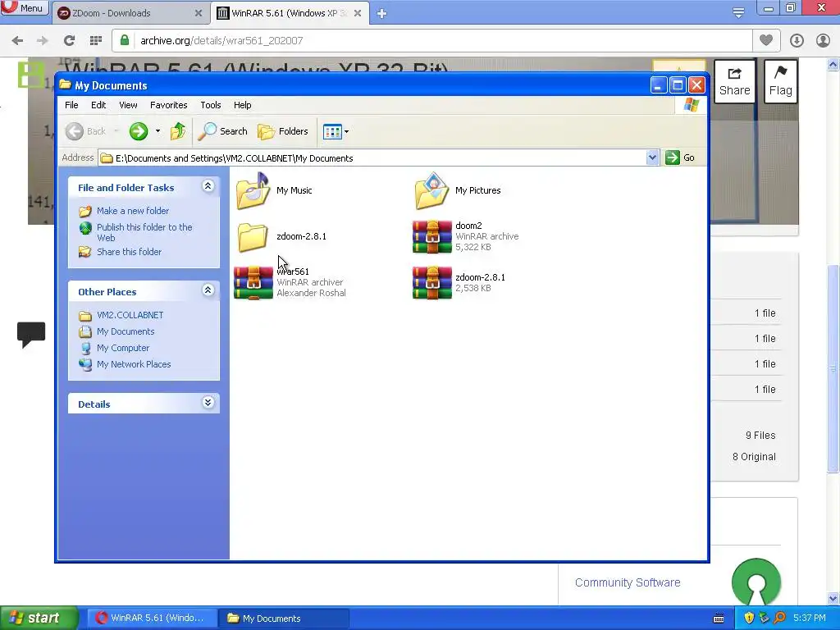Click Publish this folder to the Web

[144, 232]
